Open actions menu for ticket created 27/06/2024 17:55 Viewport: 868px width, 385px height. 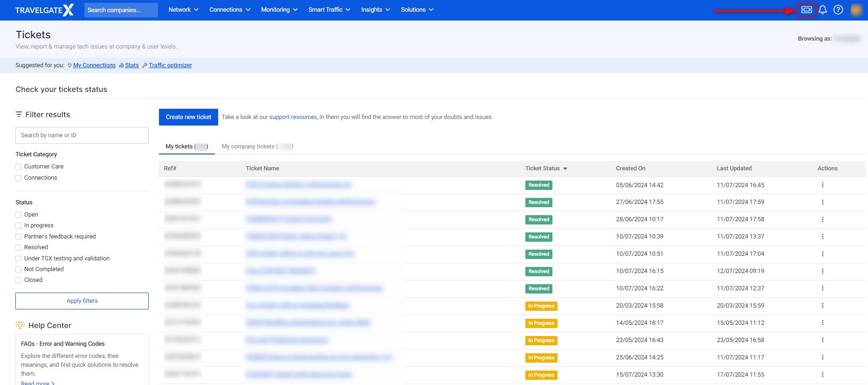(823, 202)
